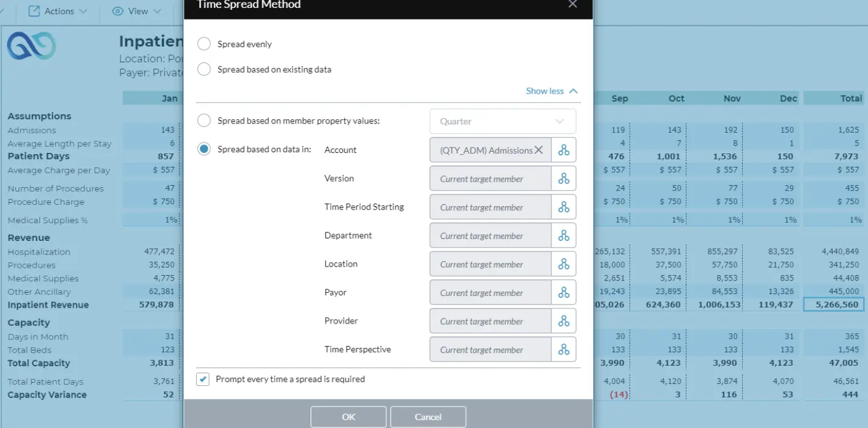Click the Provider Current target member field

pyautogui.click(x=491, y=321)
